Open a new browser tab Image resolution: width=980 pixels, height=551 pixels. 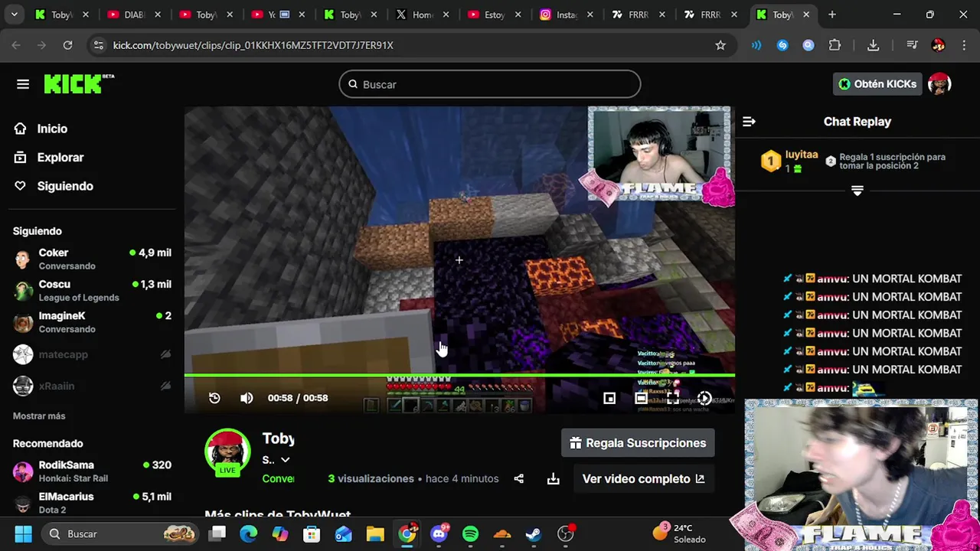pos(832,15)
